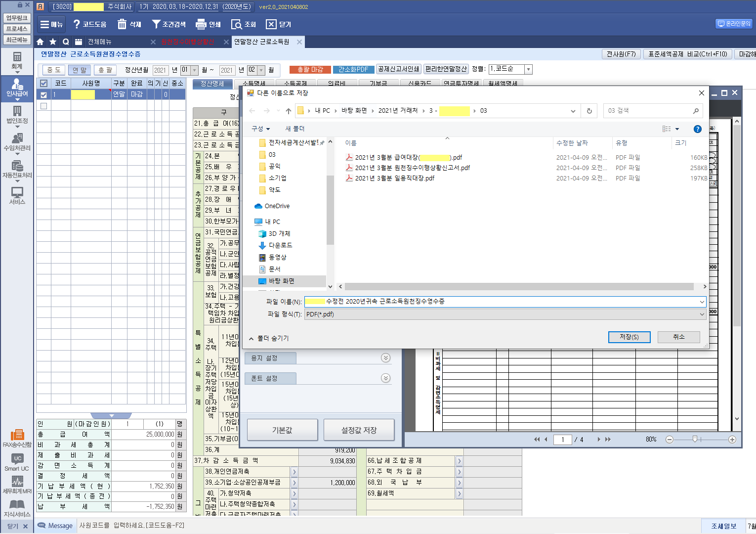Uncheck the checkbox for employee row 1

coord(43,94)
